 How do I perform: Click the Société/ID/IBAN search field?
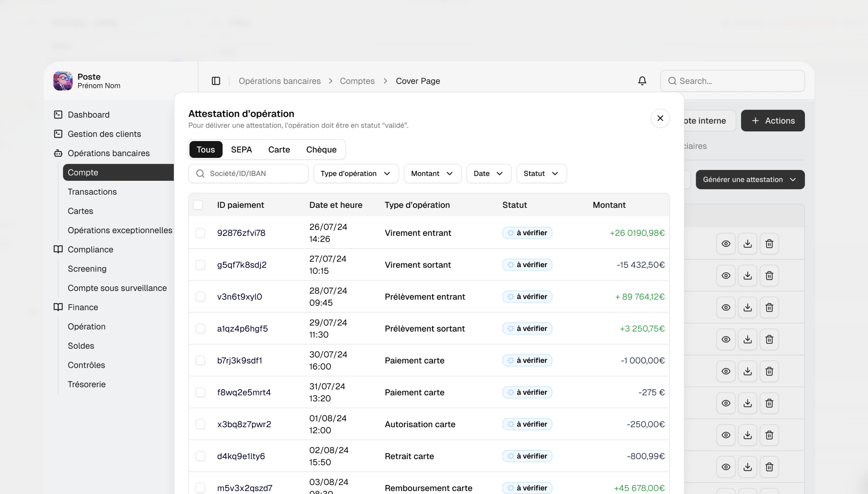point(248,174)
